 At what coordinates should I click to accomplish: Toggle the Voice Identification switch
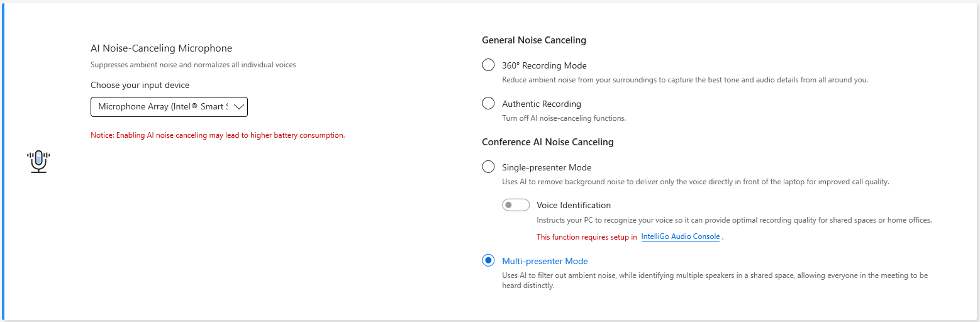click(x=515, y=205)
